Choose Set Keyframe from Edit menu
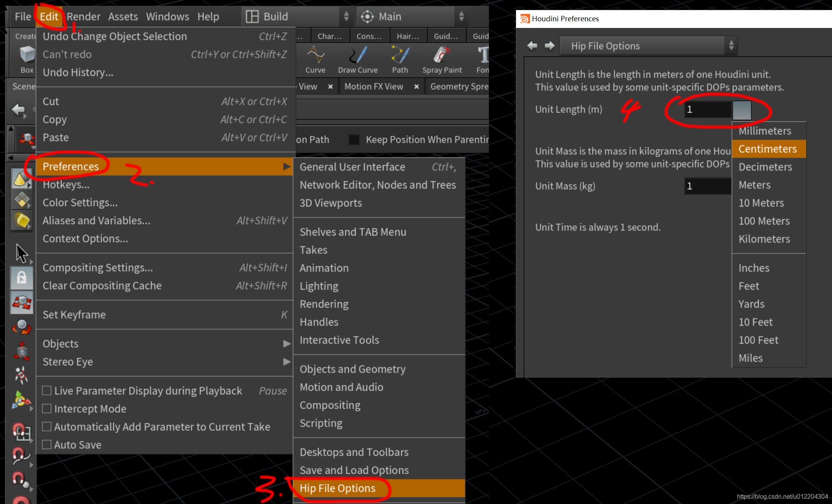The height and width of the screenshot is (504, 832). click(164, 315)
